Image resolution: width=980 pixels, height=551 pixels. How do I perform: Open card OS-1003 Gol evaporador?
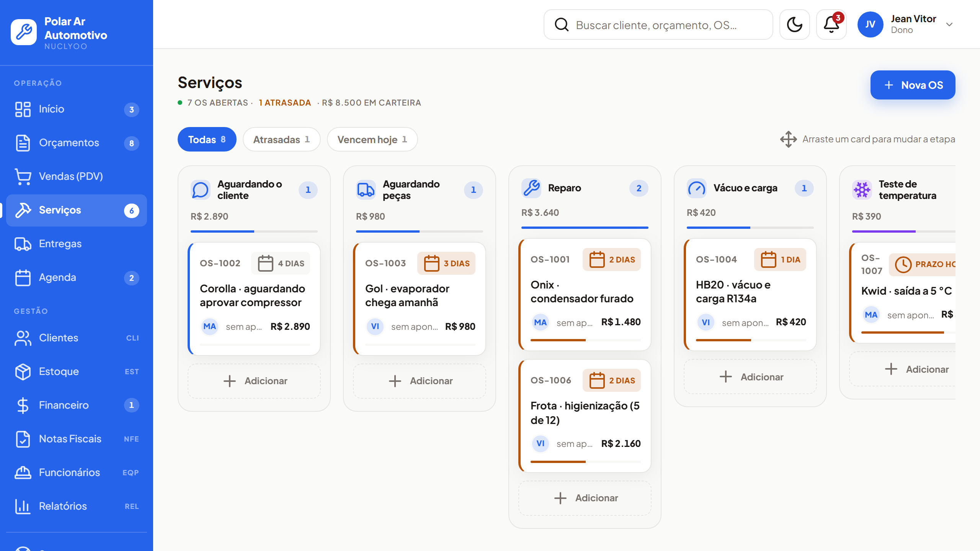(420, 299)
